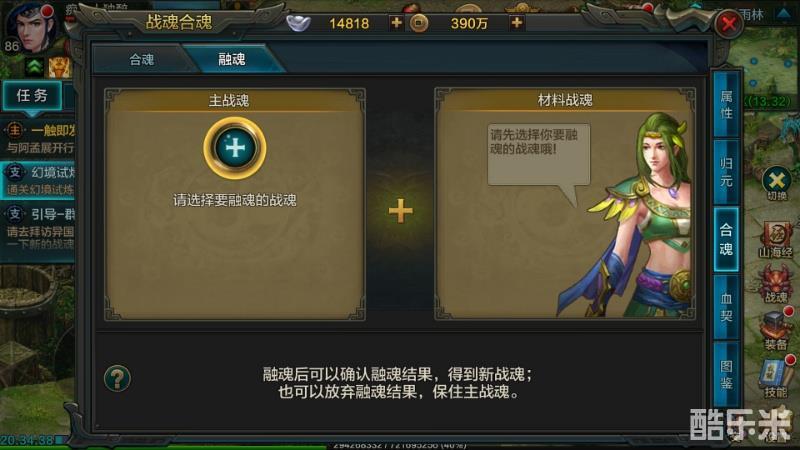800x450 pixels.
Task: Open the 归元 side tab
Action: 726,172
